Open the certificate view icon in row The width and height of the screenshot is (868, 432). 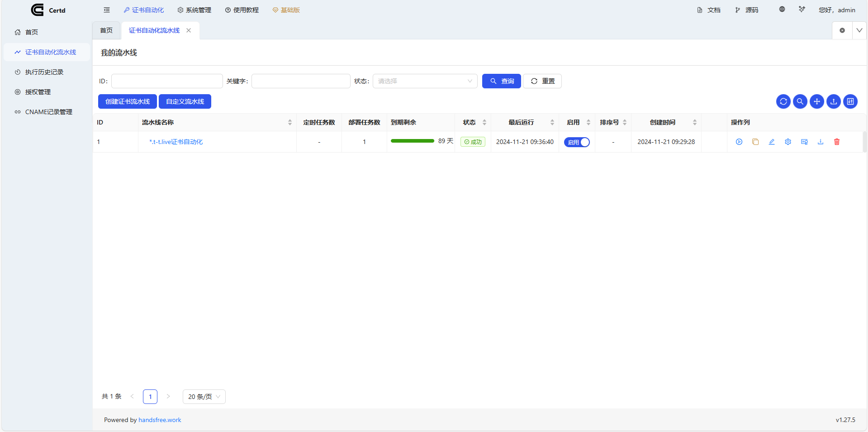[804, 142]
